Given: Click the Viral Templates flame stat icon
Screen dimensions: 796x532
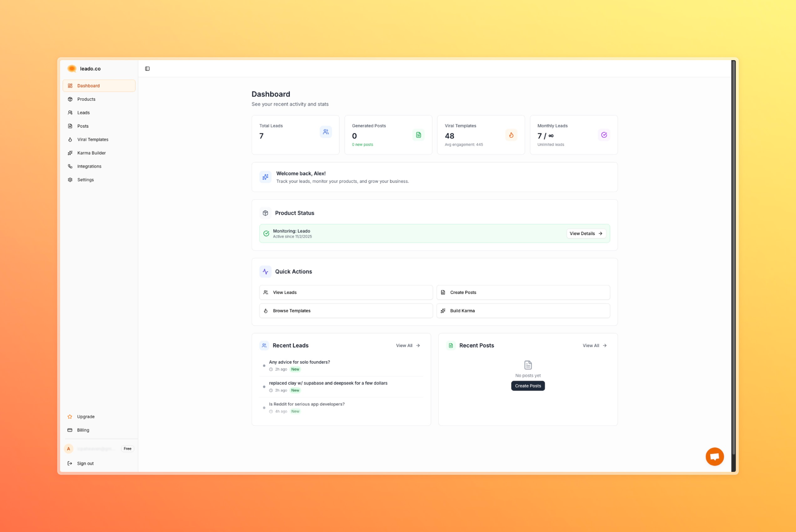Looking at the screenshot, I should [511, 135].
